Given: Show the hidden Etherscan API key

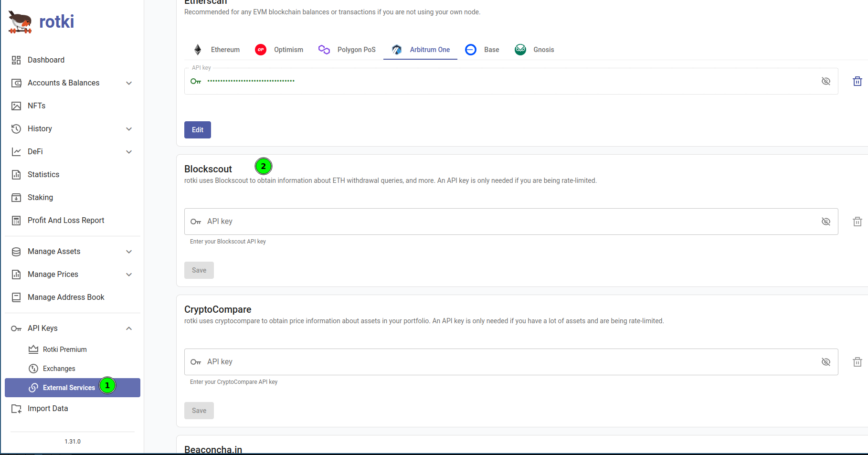Looking at the screenshot, I should point(826,81).
